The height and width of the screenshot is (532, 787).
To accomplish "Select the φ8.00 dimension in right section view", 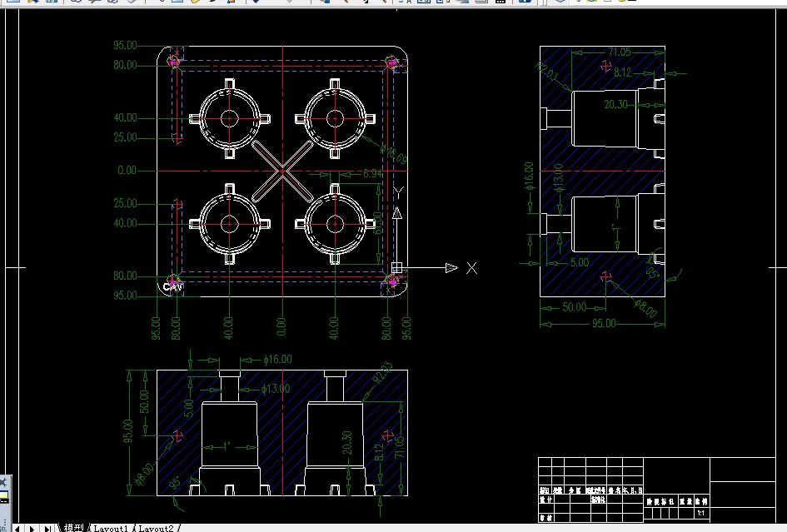I will point(645,308).
